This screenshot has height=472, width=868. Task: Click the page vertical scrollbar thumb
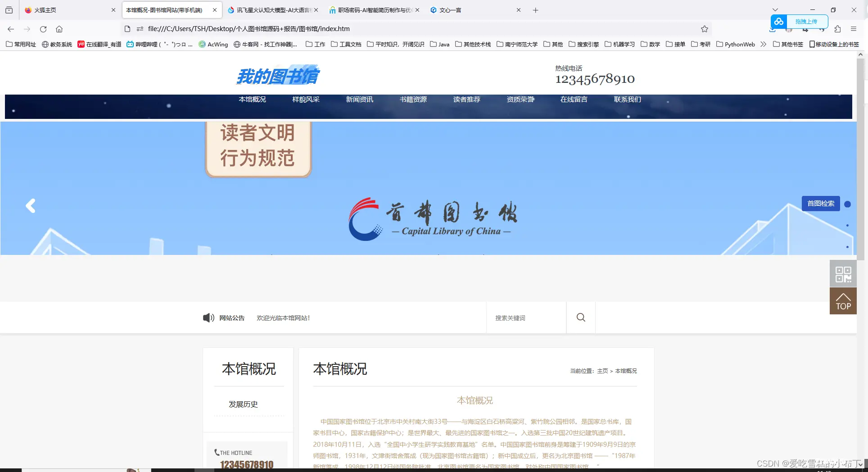coord(860,159)
